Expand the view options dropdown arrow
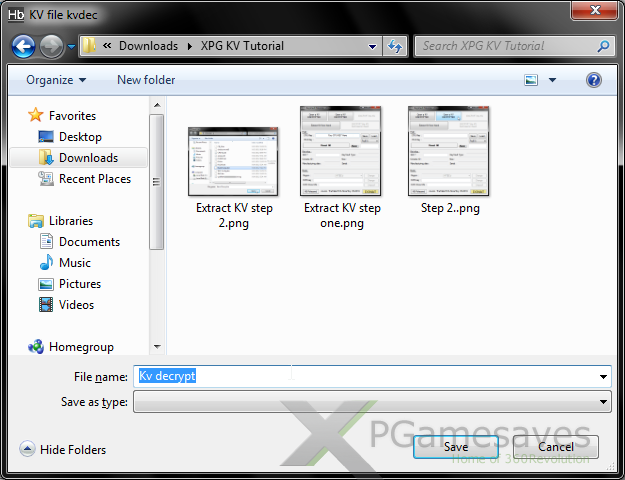The image size is (625, 480). click(551, 80)
